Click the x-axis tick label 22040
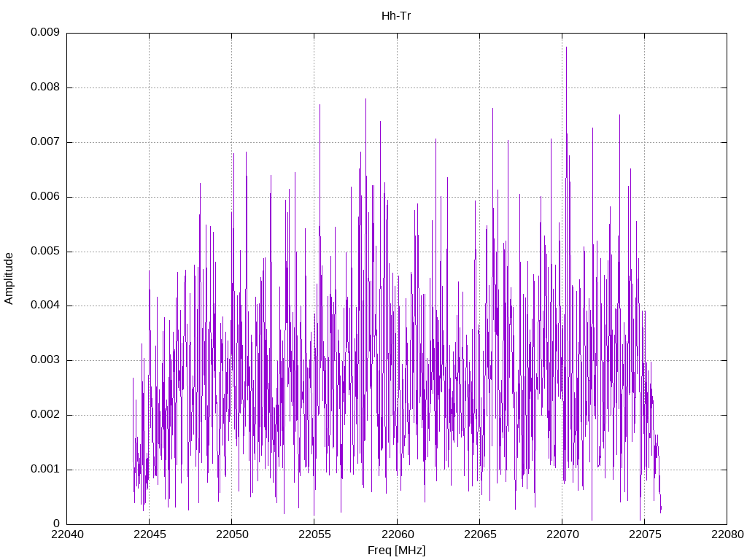The image size is (747, 560). (x=67, y=534)
